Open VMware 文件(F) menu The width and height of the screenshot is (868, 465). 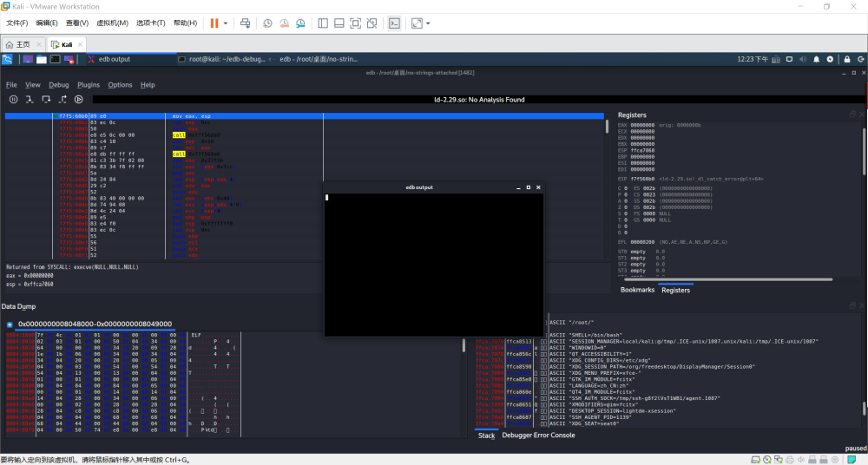[x=17, y=23]
